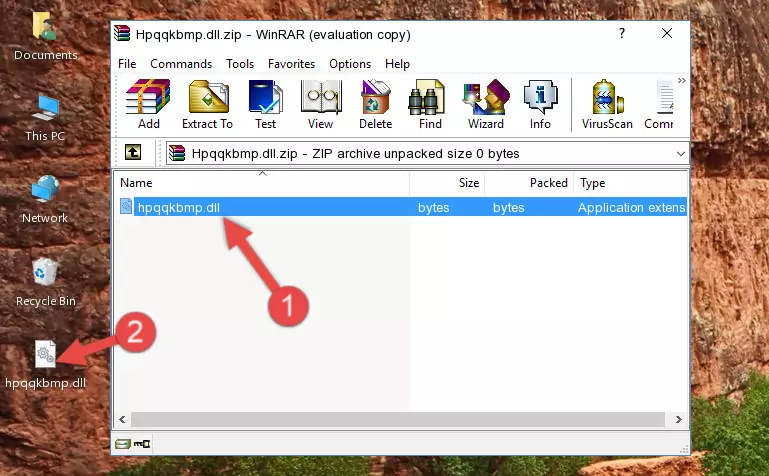Open the Favorites menu

(291, 64)
